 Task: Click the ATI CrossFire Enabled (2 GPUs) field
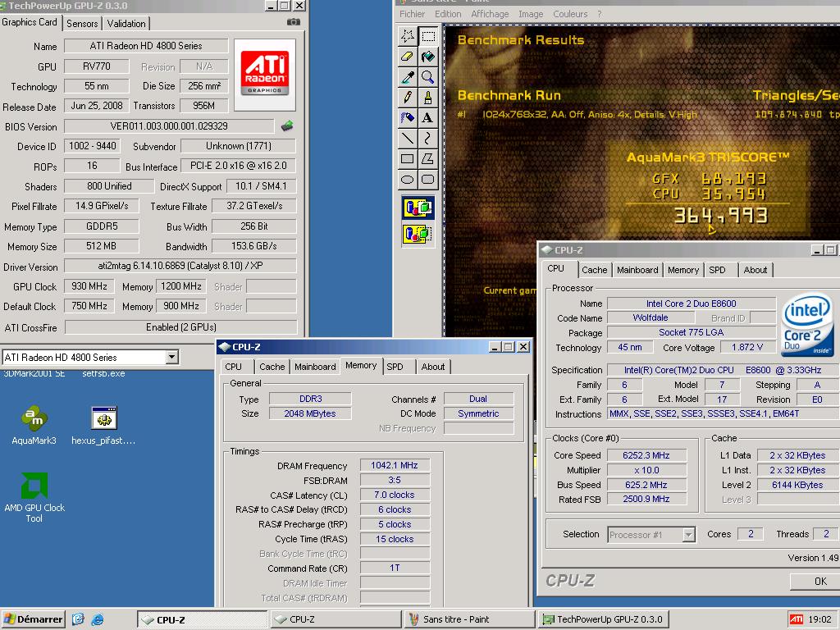click(x=181, y=327)
